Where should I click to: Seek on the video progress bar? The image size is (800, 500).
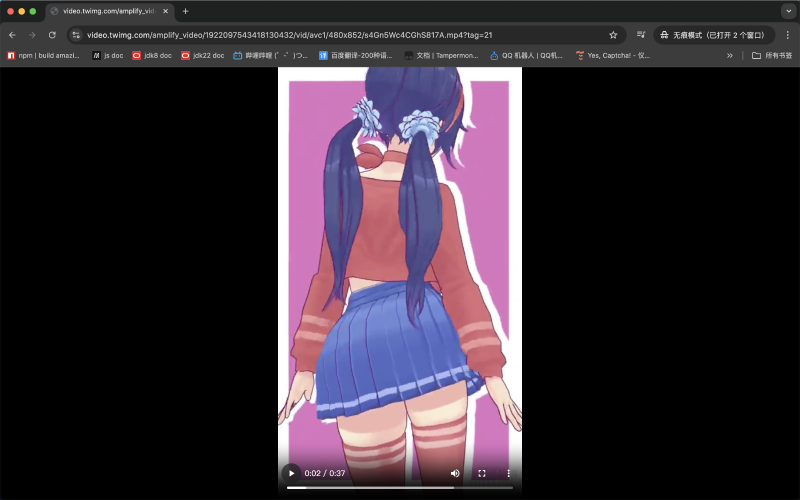point(399,488)
